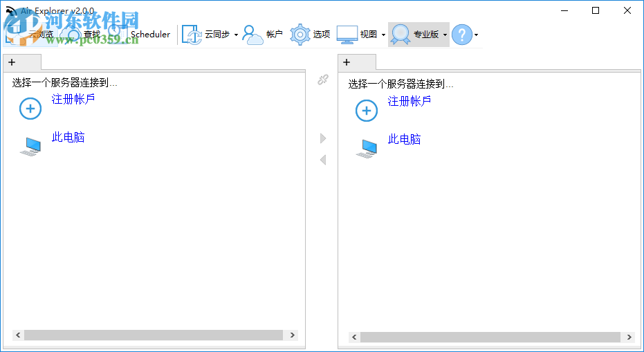The image size is (644, 352).
Task: Click left pane computer icon
Action: (31, 147)
